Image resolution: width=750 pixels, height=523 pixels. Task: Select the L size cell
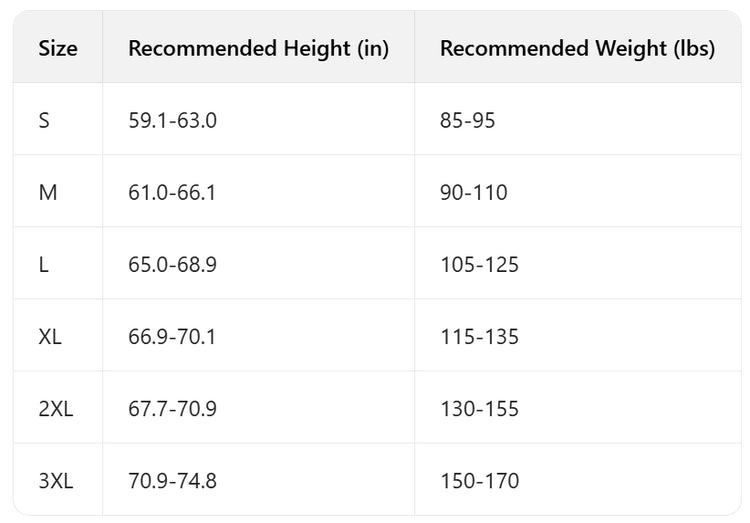pyautogui.click(x=43, y=264)
